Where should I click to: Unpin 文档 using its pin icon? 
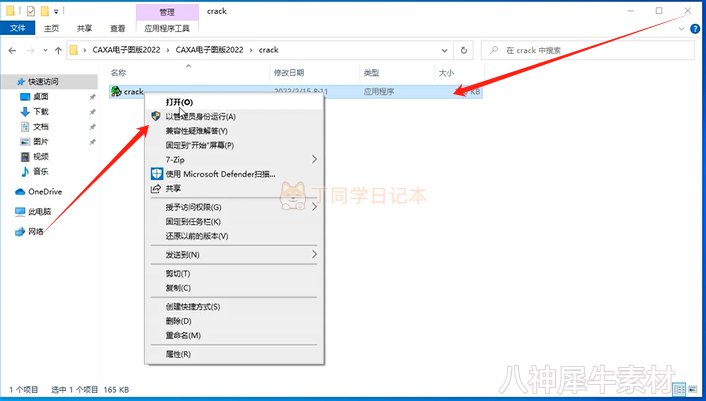tap(92, 127)
